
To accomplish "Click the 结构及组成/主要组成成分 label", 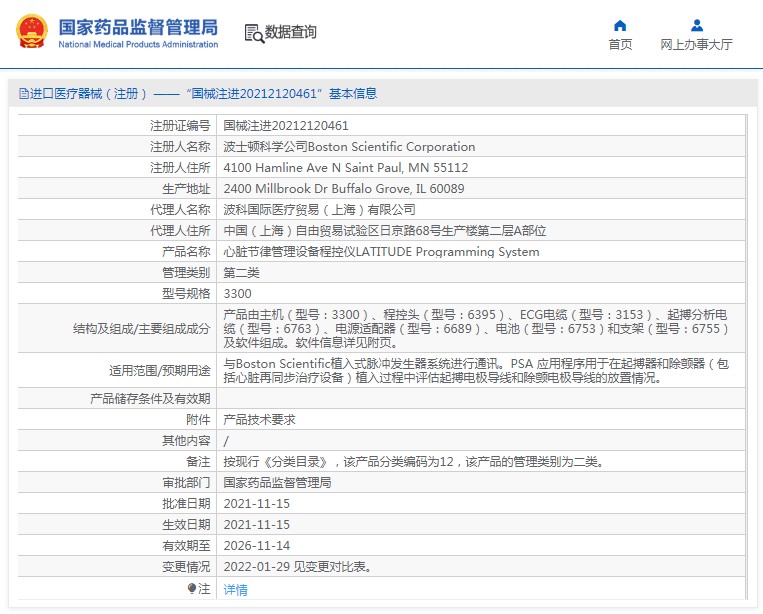I will pyautogui.click(x=142, y=328).
